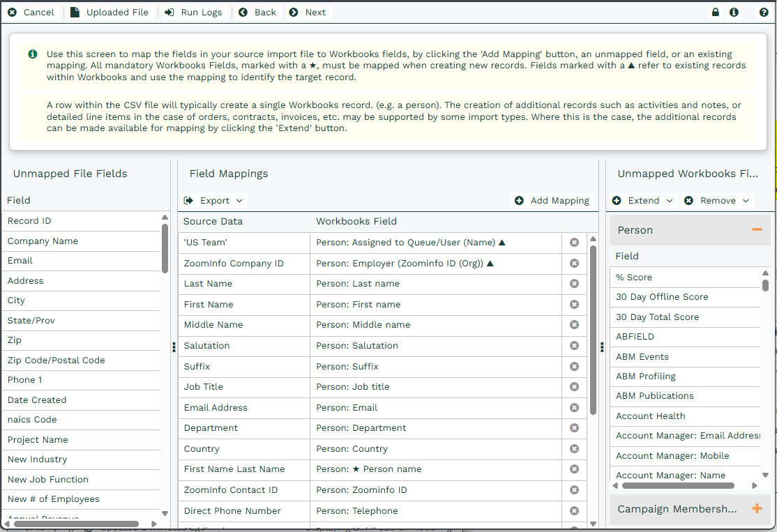Click Add Mapping button
Screen dimensions: 777x532
click(552, 201)
